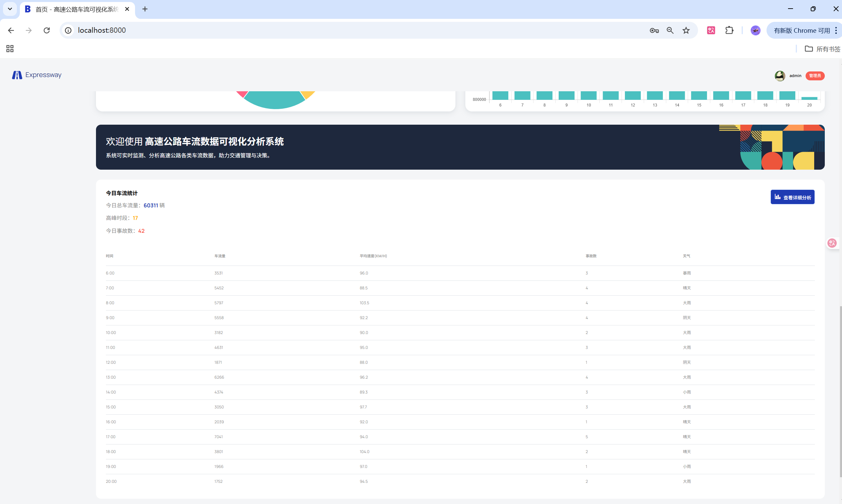The image size is (842, 504).
Task: Click the teal bar for hour 12
Action: coord(632,96)
